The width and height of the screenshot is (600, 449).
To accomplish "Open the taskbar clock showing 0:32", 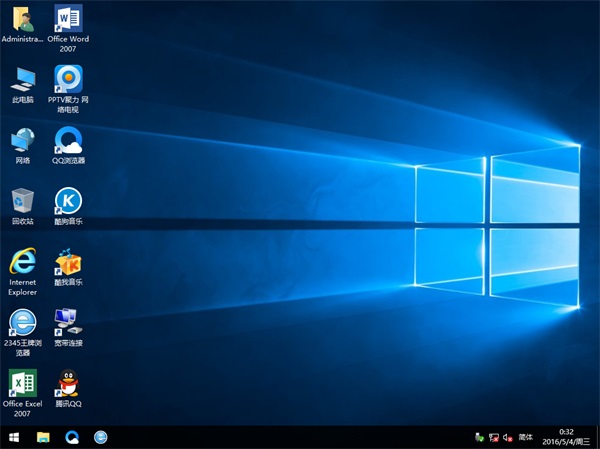I will click(x=566, y=437).
